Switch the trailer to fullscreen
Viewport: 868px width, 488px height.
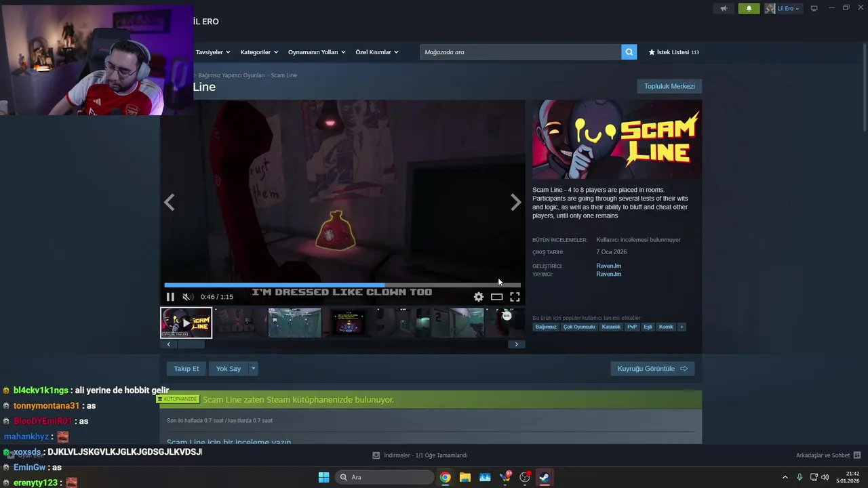tap(515, 297)
